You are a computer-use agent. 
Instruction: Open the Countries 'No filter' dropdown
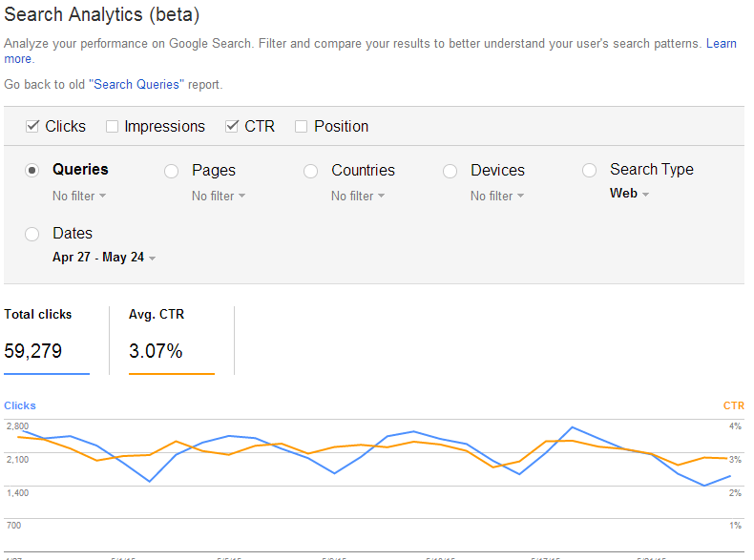(358, 196)
